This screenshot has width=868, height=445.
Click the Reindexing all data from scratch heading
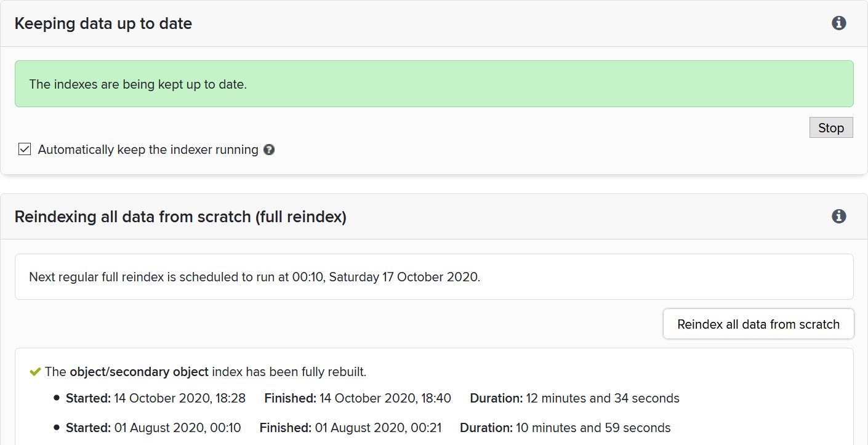180,217
